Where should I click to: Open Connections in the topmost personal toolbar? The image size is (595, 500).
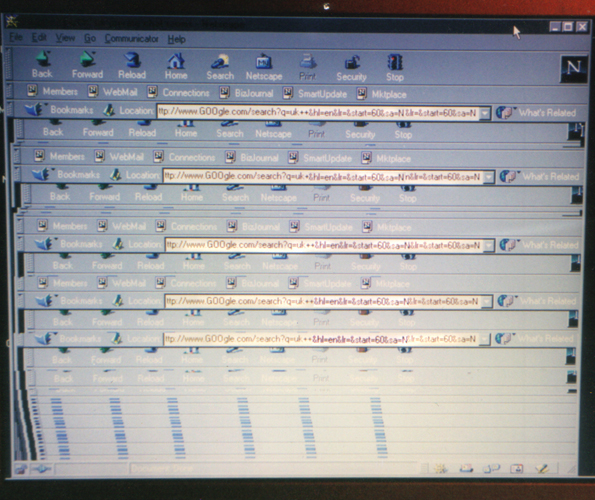[x=178, y=93]
